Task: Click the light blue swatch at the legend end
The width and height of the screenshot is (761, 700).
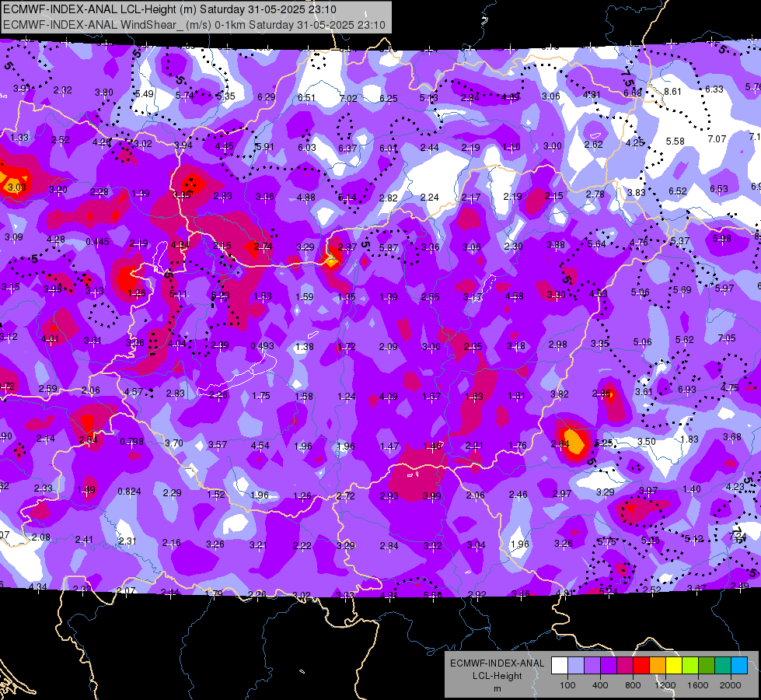Action: tap(739, 666)
